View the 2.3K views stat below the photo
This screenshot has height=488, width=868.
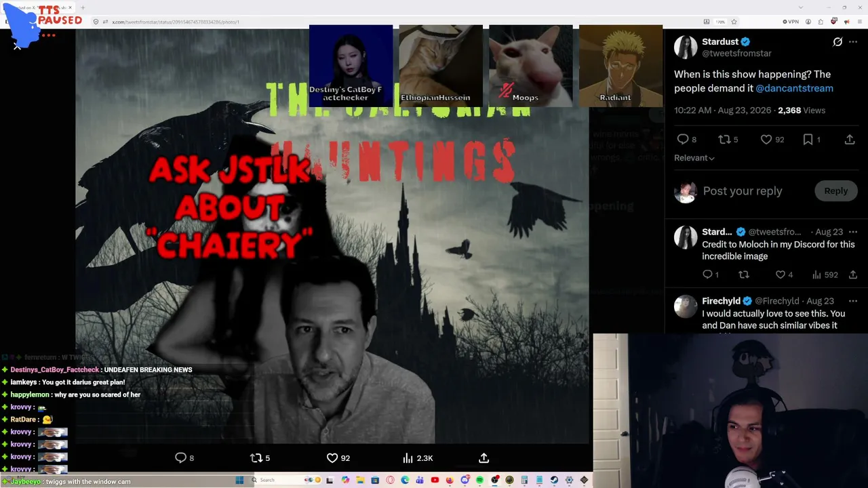click(x=418, y=458)
